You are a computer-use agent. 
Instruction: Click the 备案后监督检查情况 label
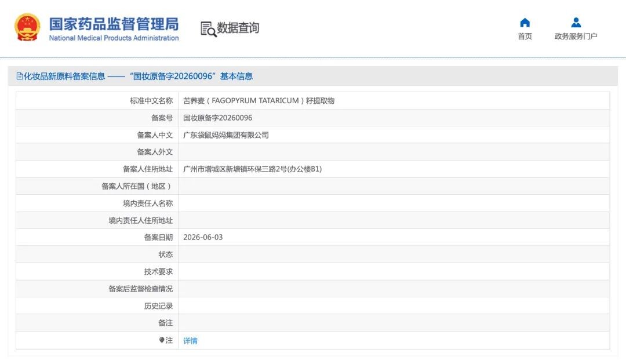pyautogui.click(x=140, y=289)
